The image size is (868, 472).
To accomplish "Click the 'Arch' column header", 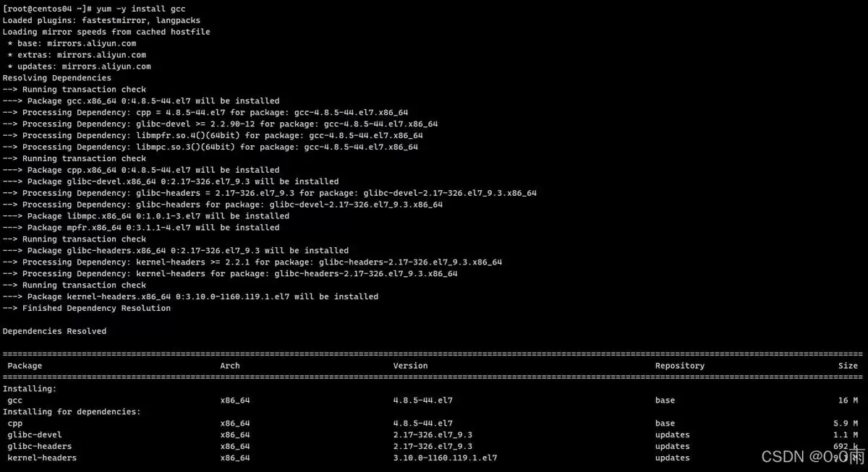I will [x=230, y=366].
